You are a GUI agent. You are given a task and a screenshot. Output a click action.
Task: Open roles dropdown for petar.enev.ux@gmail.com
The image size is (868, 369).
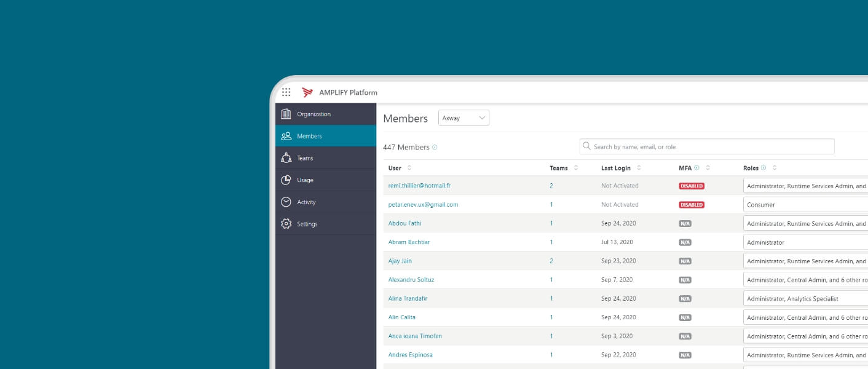pos(805,205)
